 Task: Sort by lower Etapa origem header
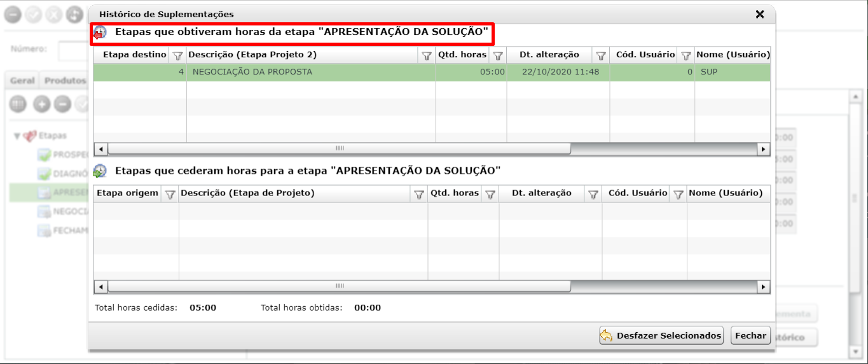pos(127,193)
